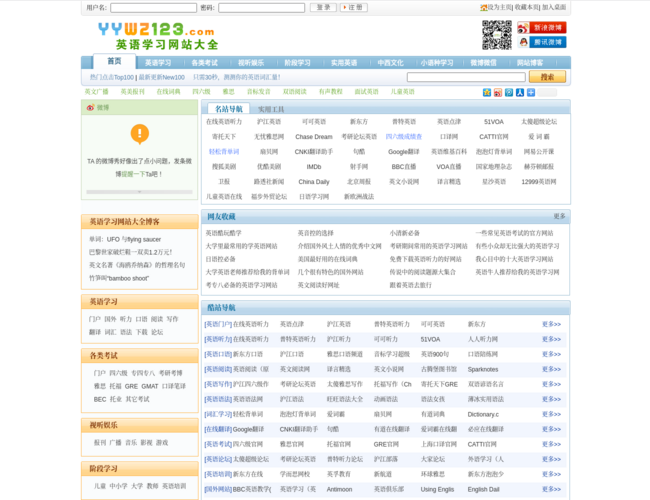Click 更多 in the 网友收藏 header

click(559, 216)
